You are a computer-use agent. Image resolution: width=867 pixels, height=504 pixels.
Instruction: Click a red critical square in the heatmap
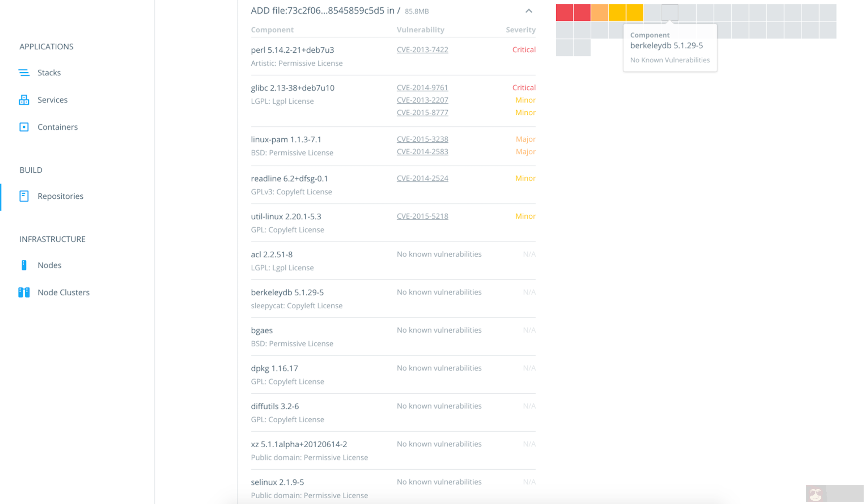564,12
